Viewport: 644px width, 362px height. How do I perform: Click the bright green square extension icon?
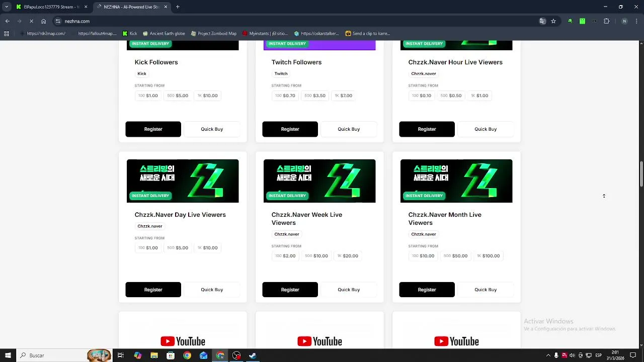(x=582, y=21)
